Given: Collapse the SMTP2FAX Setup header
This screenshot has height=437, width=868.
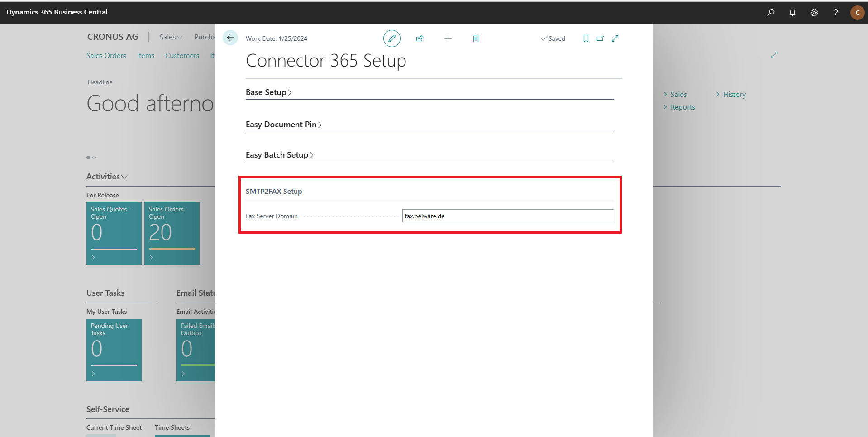Looking at the screenshot, I should pyautogui.click(x=274, y=191).
